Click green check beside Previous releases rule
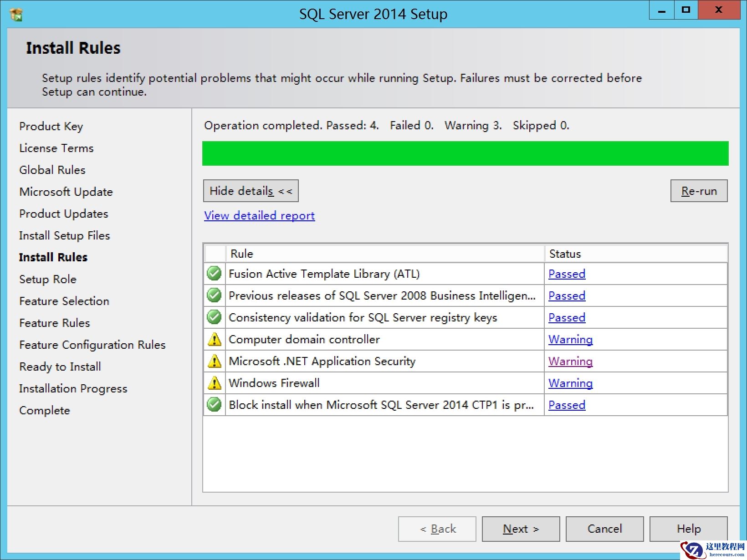The image size is (747, 560). pyautogui.click(x=214, y=295)
